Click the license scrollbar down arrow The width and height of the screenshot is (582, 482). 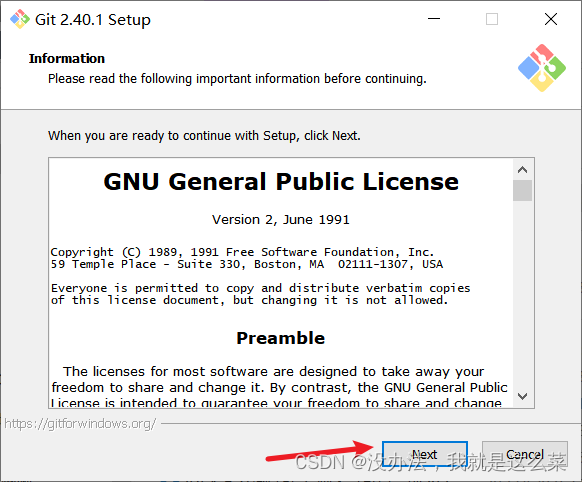pos(522,396)
